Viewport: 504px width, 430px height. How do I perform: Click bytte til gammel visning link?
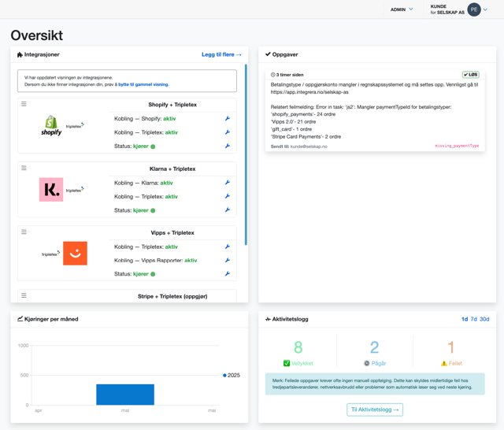pyautogui.click(x=143, y=84)
